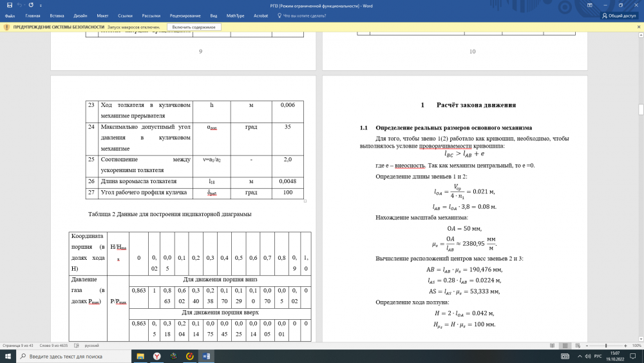Click the Windows Start button
The height and width of the screenshot is (363, 644).
8,356
